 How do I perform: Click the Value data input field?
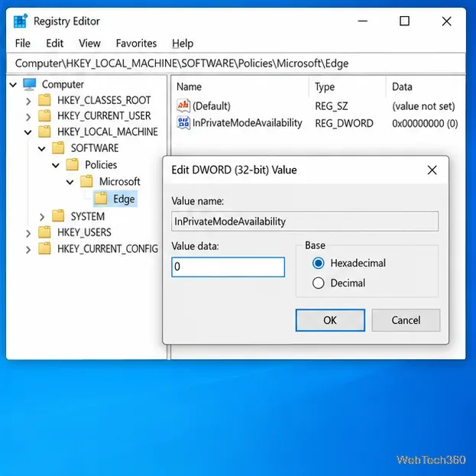[x=228, y=267]
